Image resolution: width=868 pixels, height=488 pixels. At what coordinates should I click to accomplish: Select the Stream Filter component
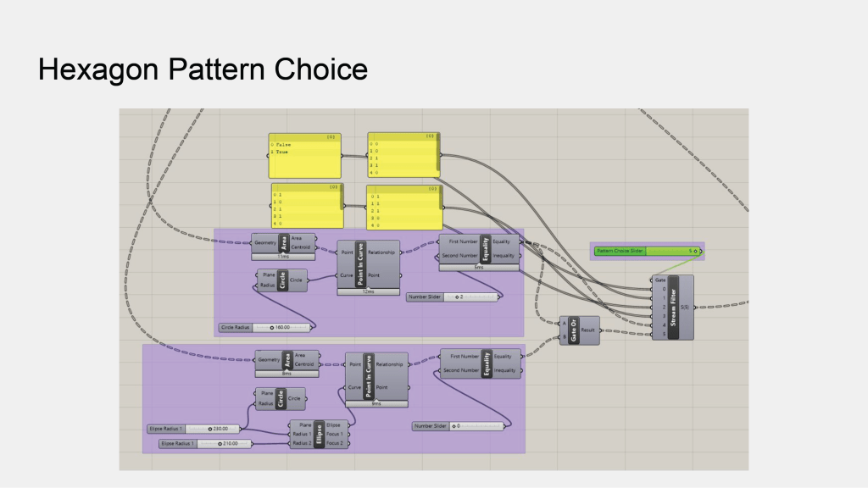tap(675, 307)
